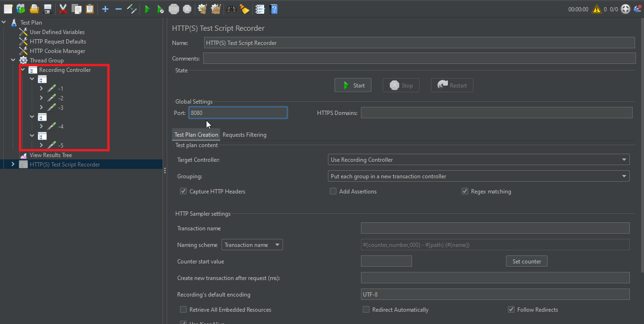The image size is (644, 324).
Task: Click the Set counter button
Action: click(526, 261)
